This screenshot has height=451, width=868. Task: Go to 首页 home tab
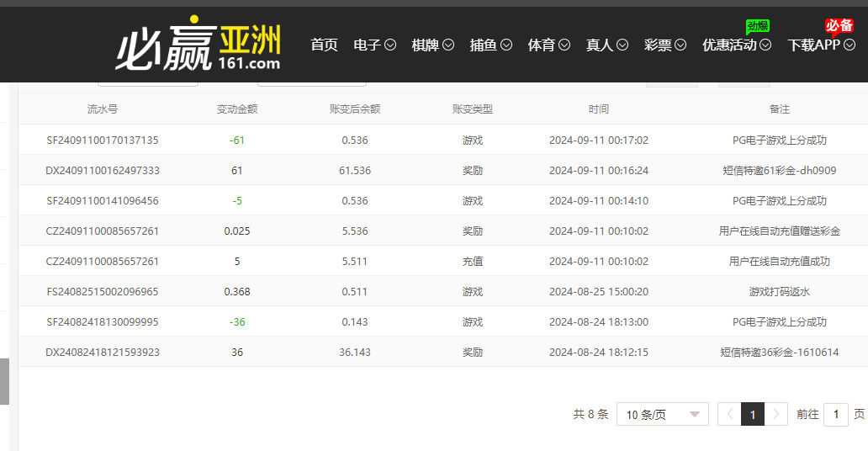point(324,45)
